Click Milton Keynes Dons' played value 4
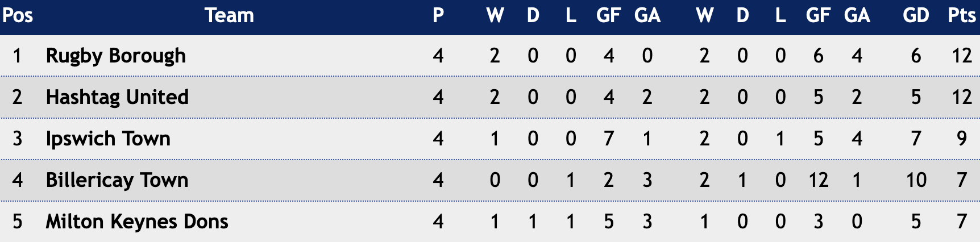 coord(438,222)
